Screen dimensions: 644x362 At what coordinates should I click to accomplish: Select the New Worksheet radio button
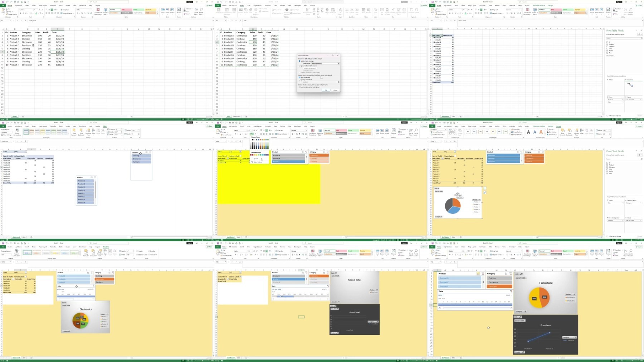pyautogui.click(x=299, y=77)
